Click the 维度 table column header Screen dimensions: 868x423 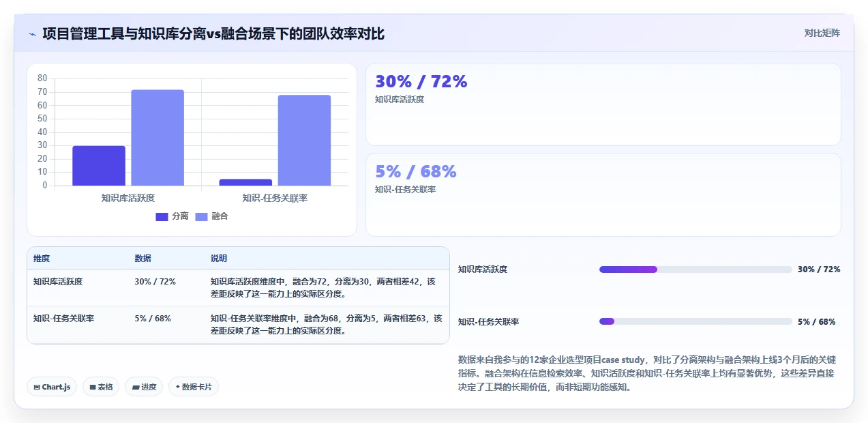42,259
